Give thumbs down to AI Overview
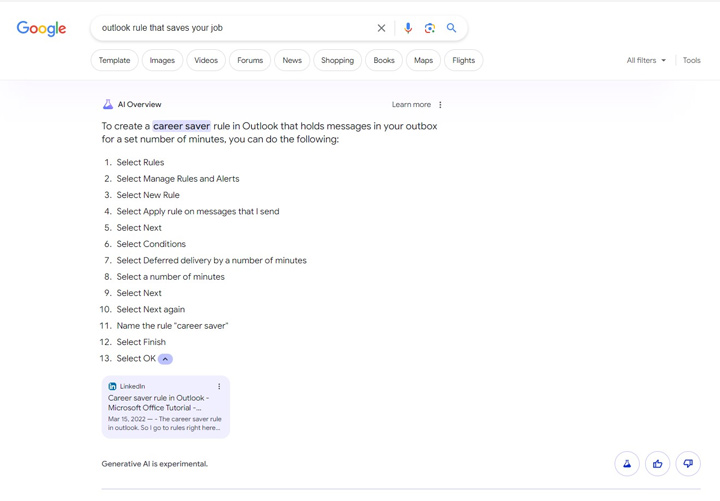This screenshot has height=501, width=720. coord(688,464)
